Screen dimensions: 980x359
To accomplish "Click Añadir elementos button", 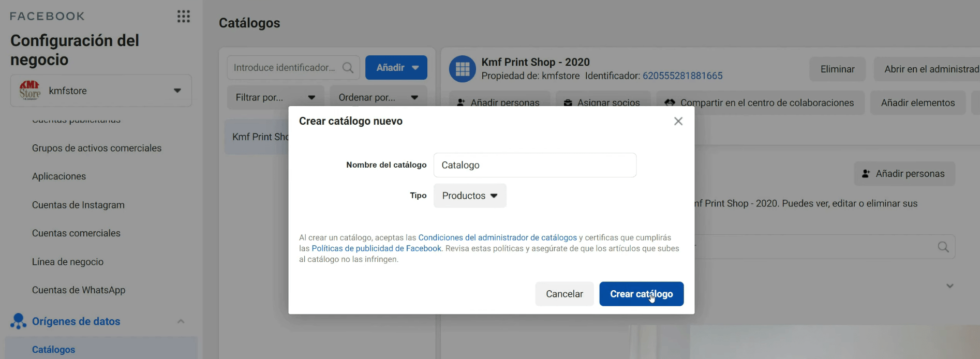I will (918, 102).
